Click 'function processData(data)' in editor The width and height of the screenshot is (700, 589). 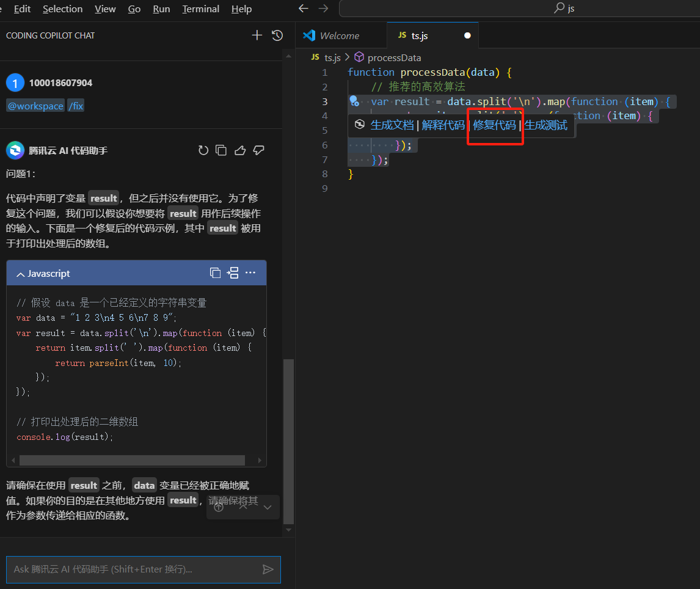(424, 72)
